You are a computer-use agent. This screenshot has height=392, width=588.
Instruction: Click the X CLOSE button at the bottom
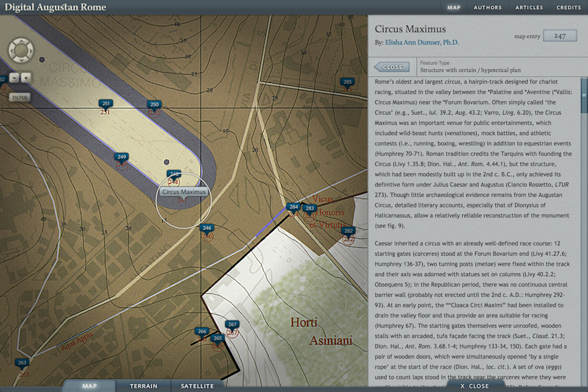tap(475, 386)
